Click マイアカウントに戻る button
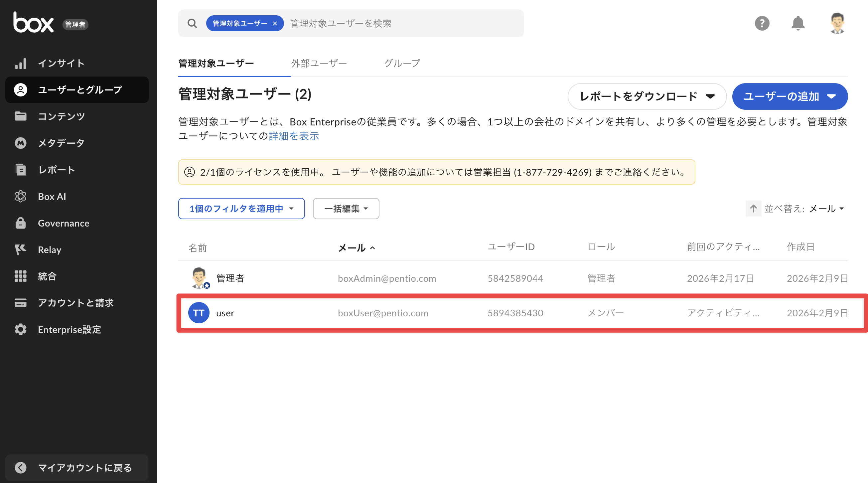 point(77,467)
